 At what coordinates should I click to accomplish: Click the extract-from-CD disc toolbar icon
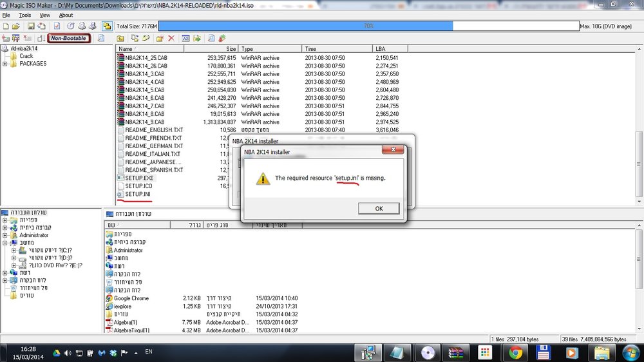point(71,26)
